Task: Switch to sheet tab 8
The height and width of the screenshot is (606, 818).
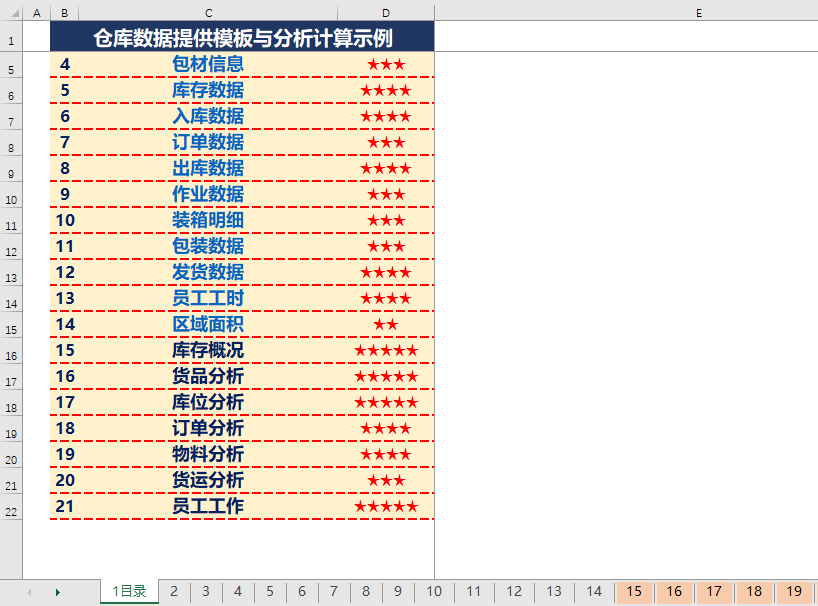Action: click(366, 591)
